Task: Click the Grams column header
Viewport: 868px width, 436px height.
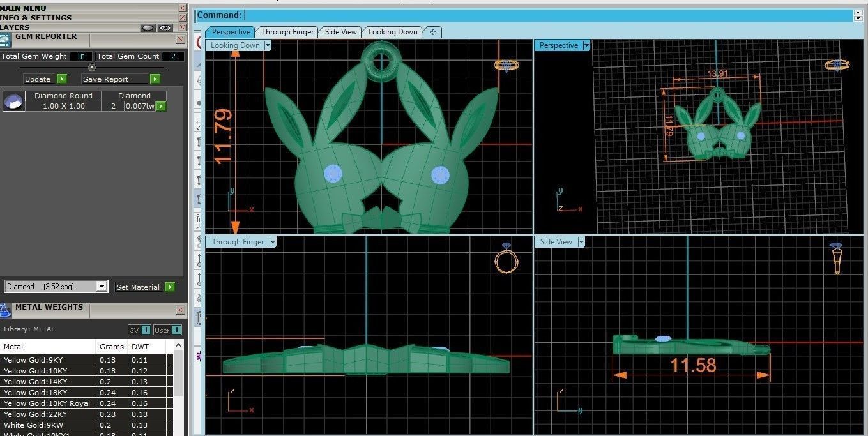Action: (x=112, y=347)
